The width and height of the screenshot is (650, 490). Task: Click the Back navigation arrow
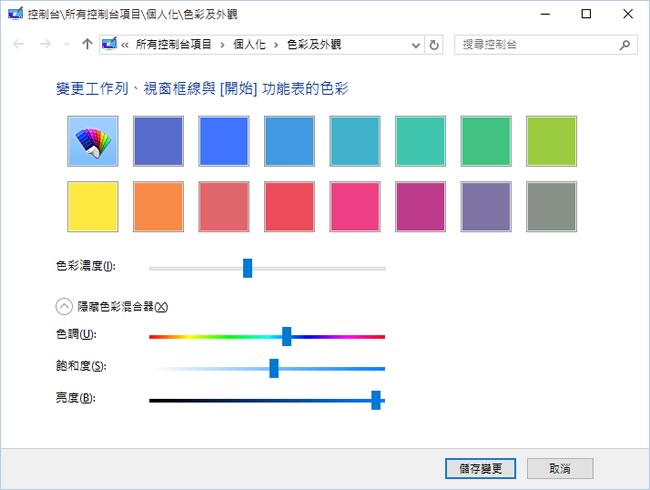18,45
